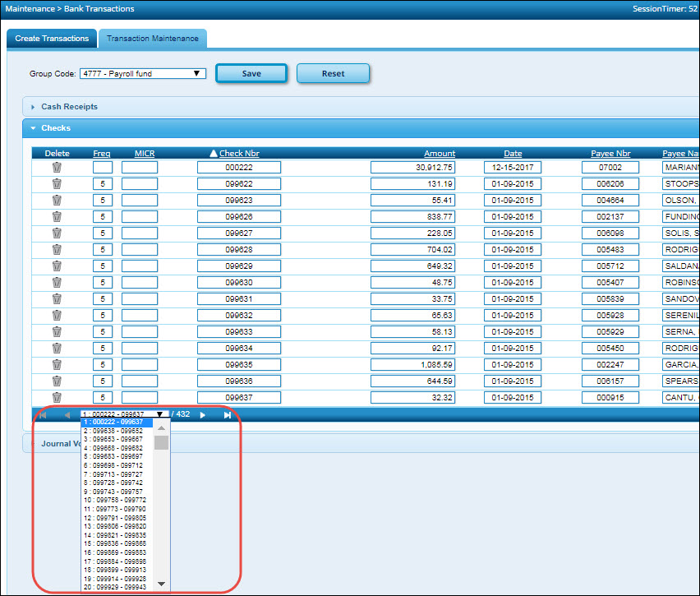This screenshot has width=700, height=596.
Task: Switch to the Create Transactions tab
Action: 52,39
